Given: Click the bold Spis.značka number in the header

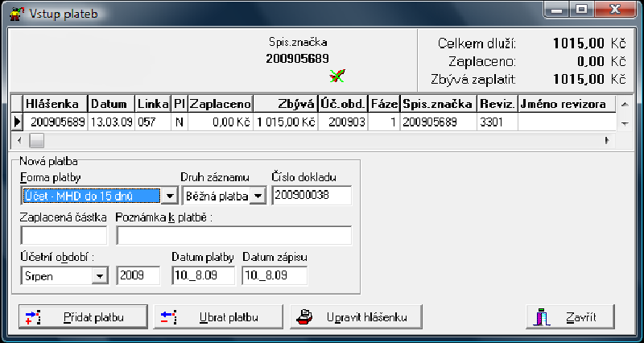Looking at the screenshot, I should [297, 59].
